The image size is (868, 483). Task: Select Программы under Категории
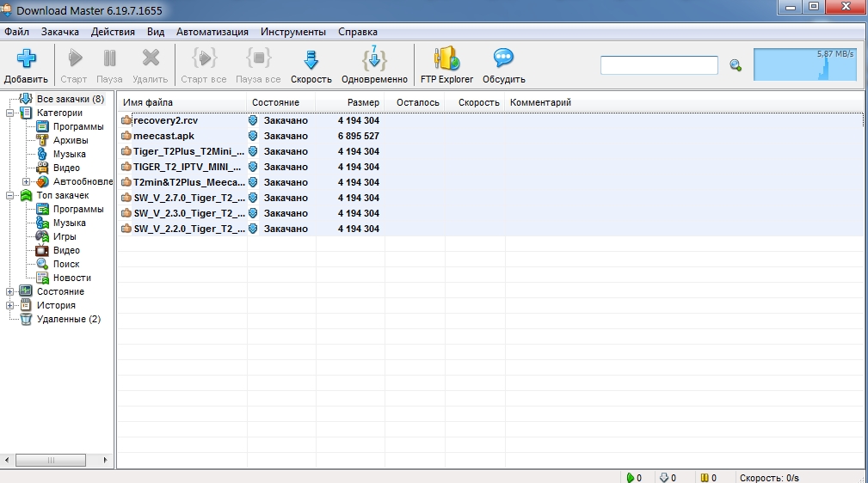point(78,126)
